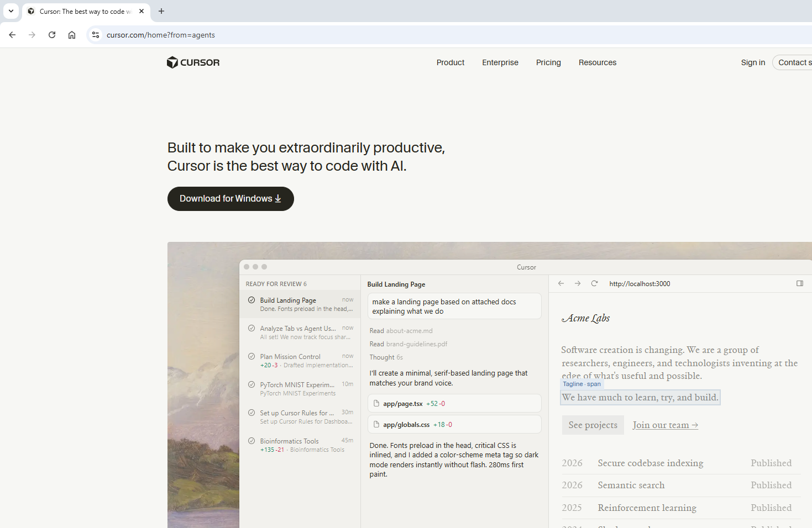The height and width of the screenshot is (528, 812).
Task: Click file icon next to app/globals.css
Action: click(x=376, y=425)
